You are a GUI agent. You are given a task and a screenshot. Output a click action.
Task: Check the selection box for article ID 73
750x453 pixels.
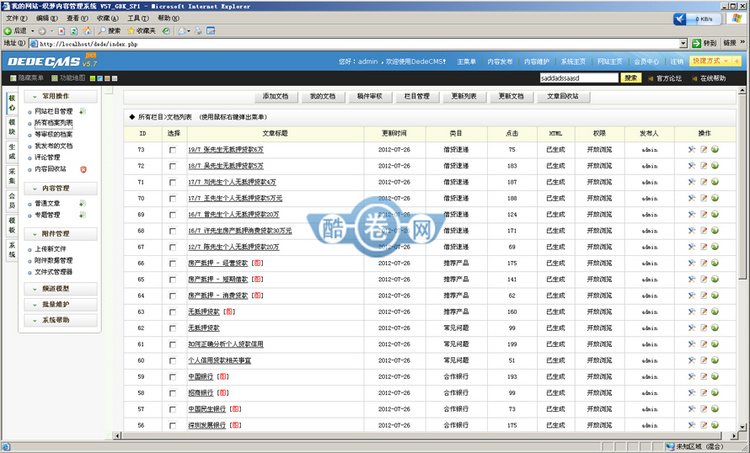point(172,149)
